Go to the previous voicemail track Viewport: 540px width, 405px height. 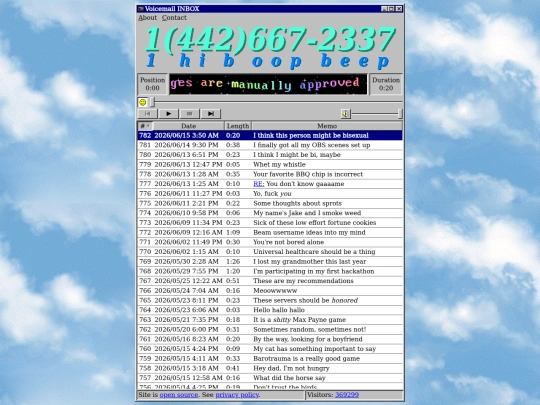(x=147, y=113)
